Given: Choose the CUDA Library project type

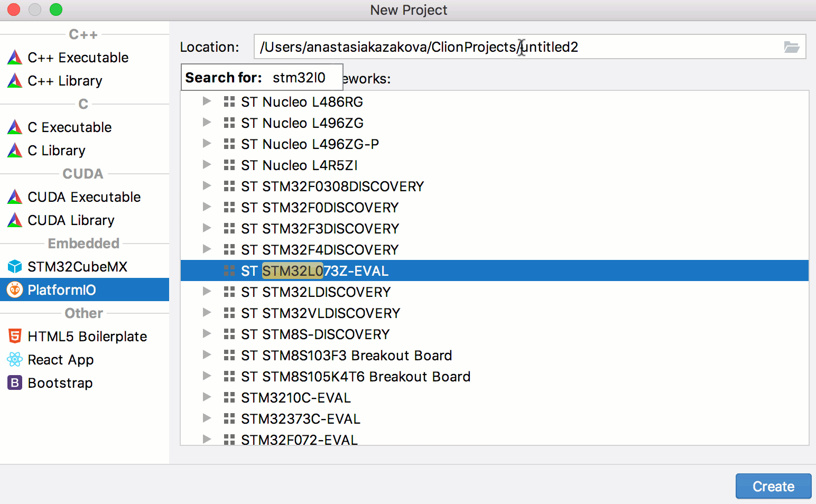Looking at the screenshot, I should click(85, 220).
